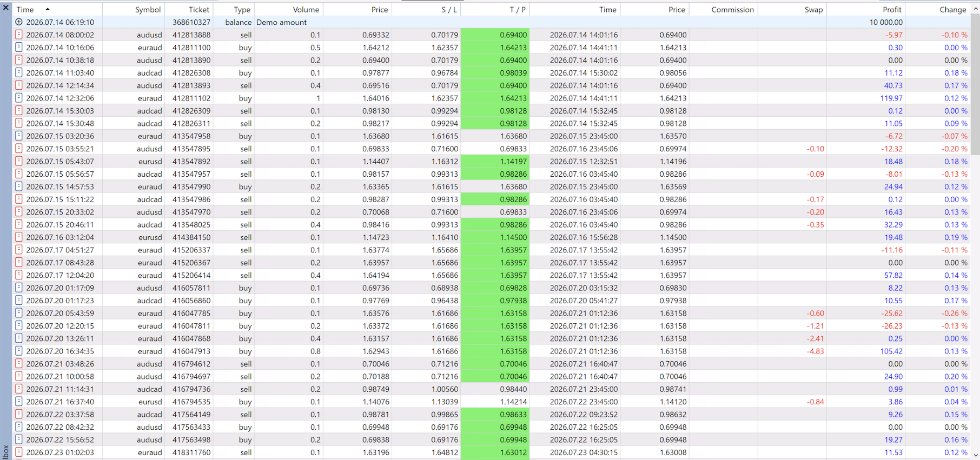Select the open time 2026.07.16 03:12:04
Screen dimensions: 980x460
pos(60,237)
